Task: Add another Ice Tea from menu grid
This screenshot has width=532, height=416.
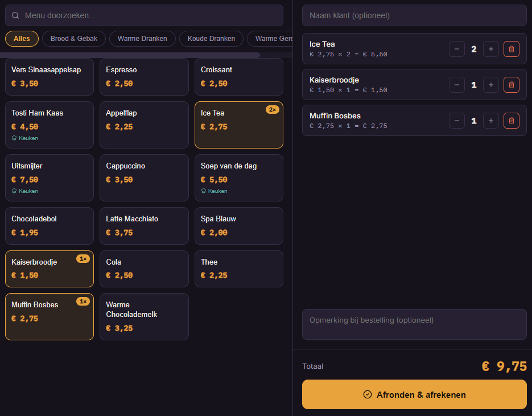Action: click(239, 125)
